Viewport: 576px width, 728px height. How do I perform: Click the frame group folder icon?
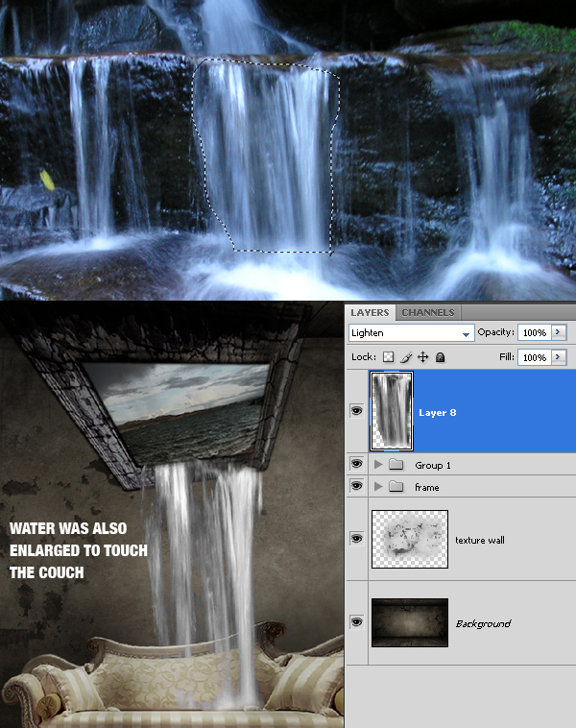(396, 487)
